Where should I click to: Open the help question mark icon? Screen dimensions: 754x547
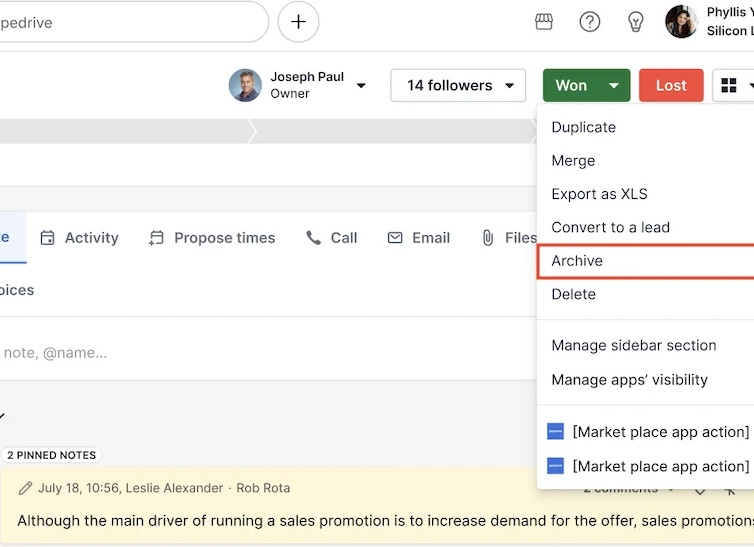[x=590, y=22]
